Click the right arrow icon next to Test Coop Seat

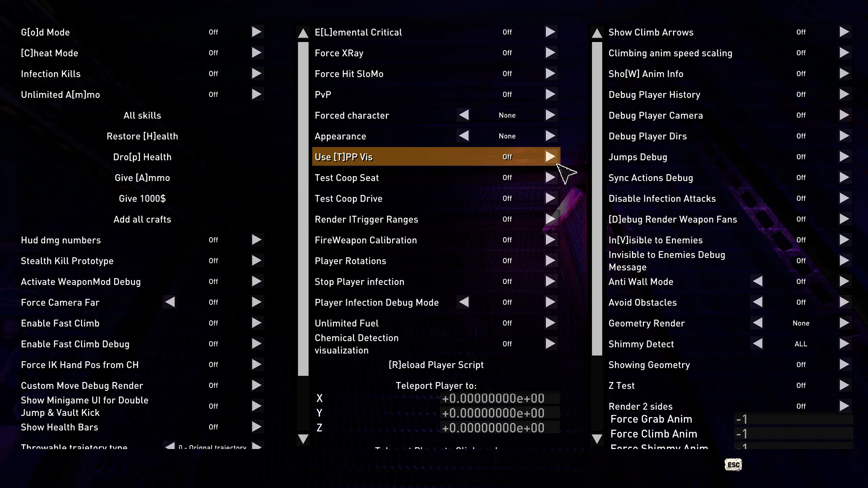tap(550, 177)
